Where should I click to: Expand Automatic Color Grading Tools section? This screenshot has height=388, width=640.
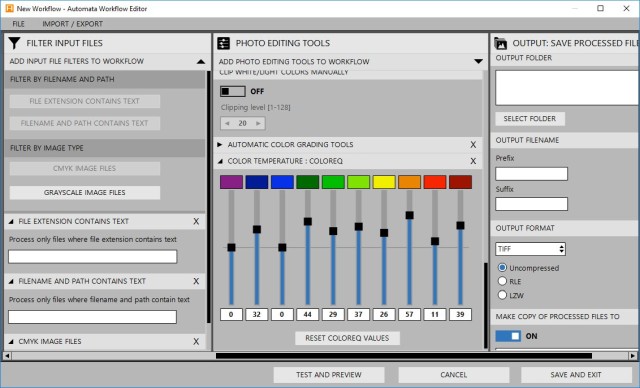pos(220,144)
